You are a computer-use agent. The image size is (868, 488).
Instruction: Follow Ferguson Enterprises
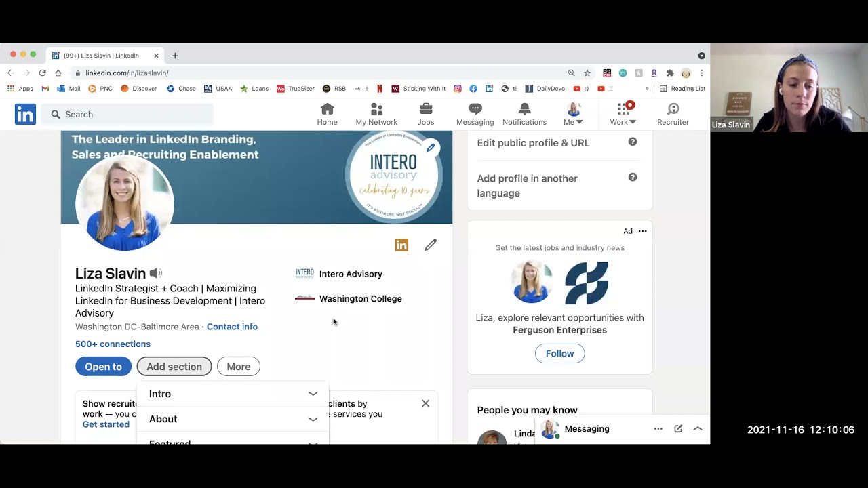[x=559, y=353]
